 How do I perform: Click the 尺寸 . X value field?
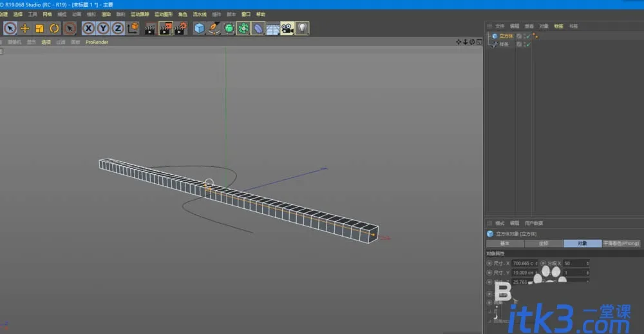pos(524,263)
